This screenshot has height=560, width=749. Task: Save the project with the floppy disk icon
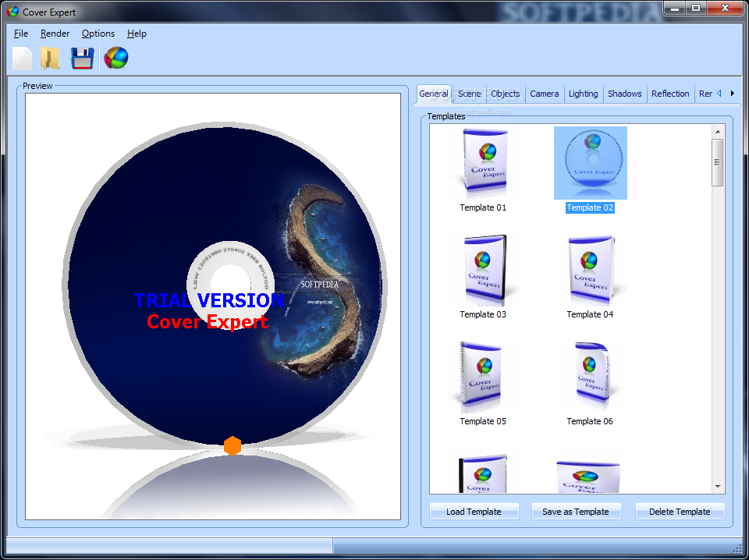coord(82,58)
